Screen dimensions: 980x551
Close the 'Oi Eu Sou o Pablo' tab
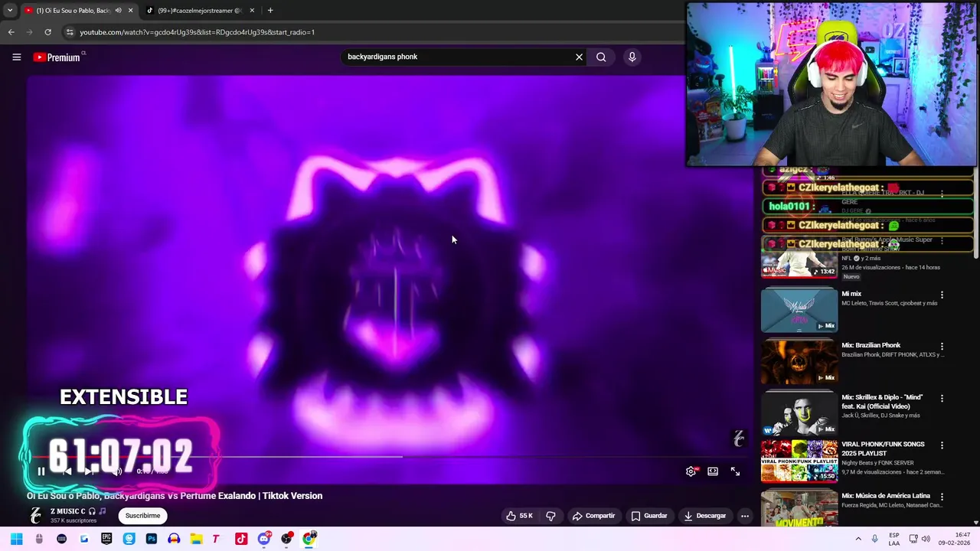pyautogui.click(x=130, y=11)
